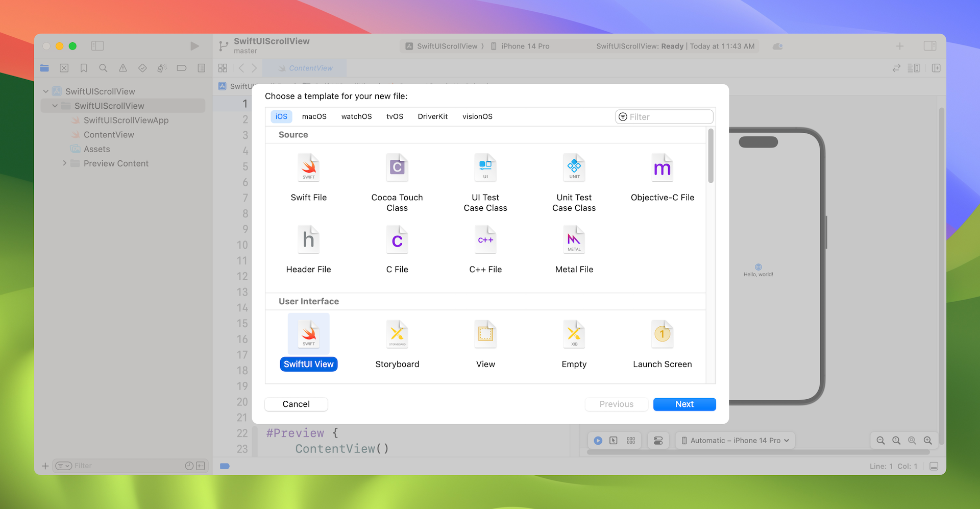Toggle selectable preview mode
The width and height of the screenshot is (980, 509).
tap(614, 441)
